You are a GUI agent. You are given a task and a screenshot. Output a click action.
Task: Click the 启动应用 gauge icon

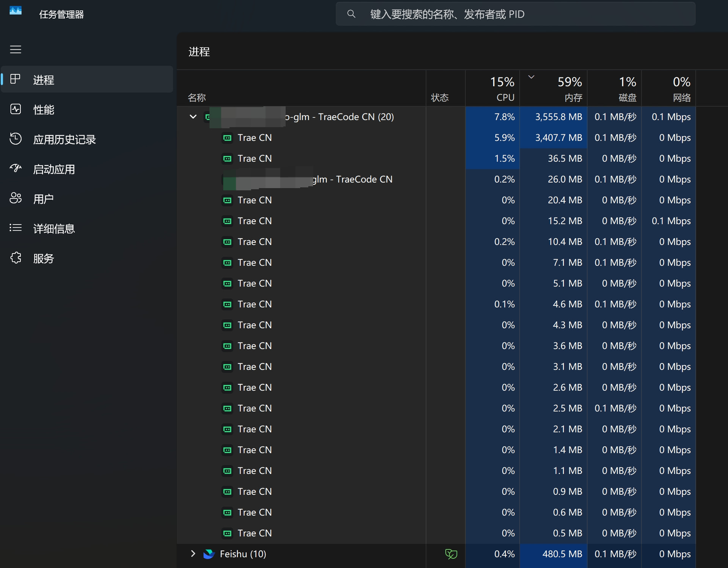pos(16,168)
